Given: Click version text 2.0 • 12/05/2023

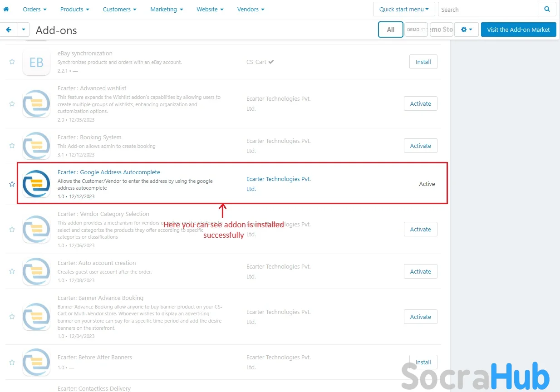Looking at the screenshot, I should click(x=76, y=120).
